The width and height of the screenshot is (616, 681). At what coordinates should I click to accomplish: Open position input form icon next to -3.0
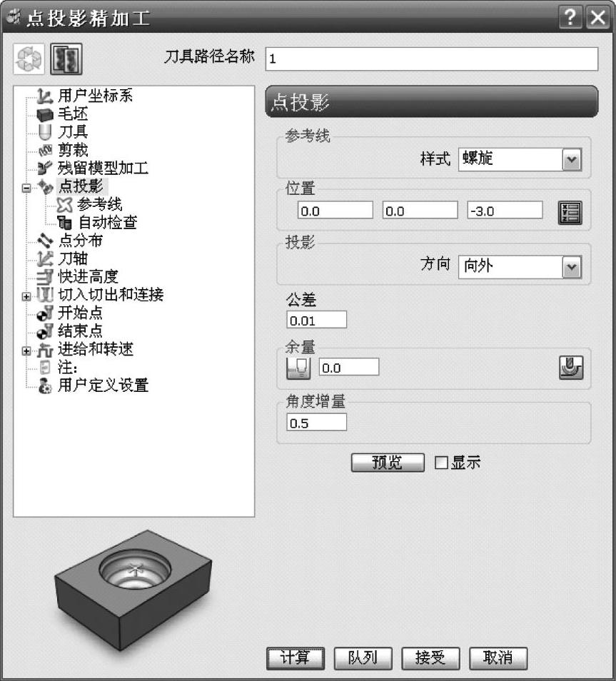point(570,213)
